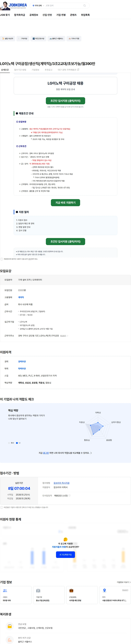Viewport: 131px width, 644px height.
Task: Open the 합격축하금 menu
Action: 20,15
